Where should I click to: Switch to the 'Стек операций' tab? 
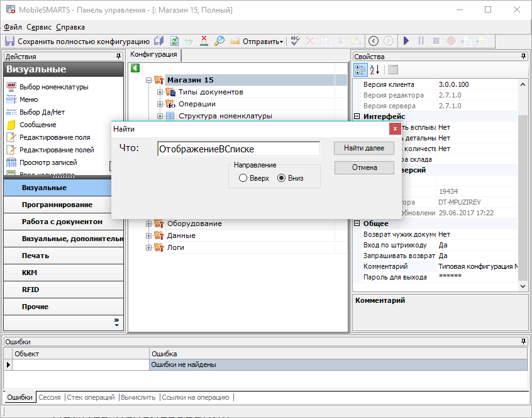(x=91, y=397)
